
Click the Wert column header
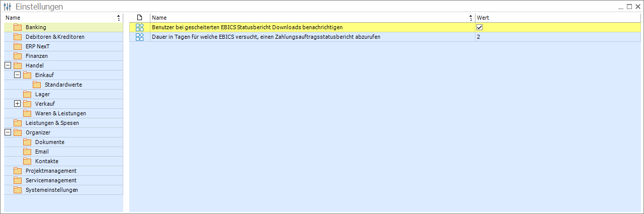pos(557,18)
